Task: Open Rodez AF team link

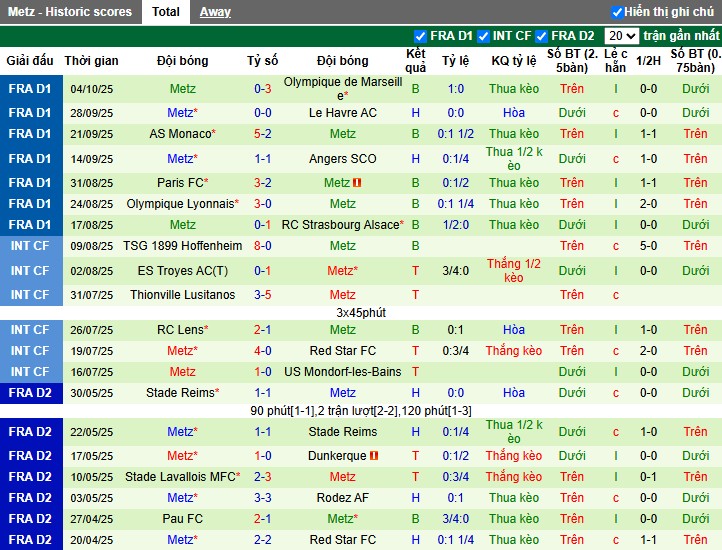Action: click(343, 498)
